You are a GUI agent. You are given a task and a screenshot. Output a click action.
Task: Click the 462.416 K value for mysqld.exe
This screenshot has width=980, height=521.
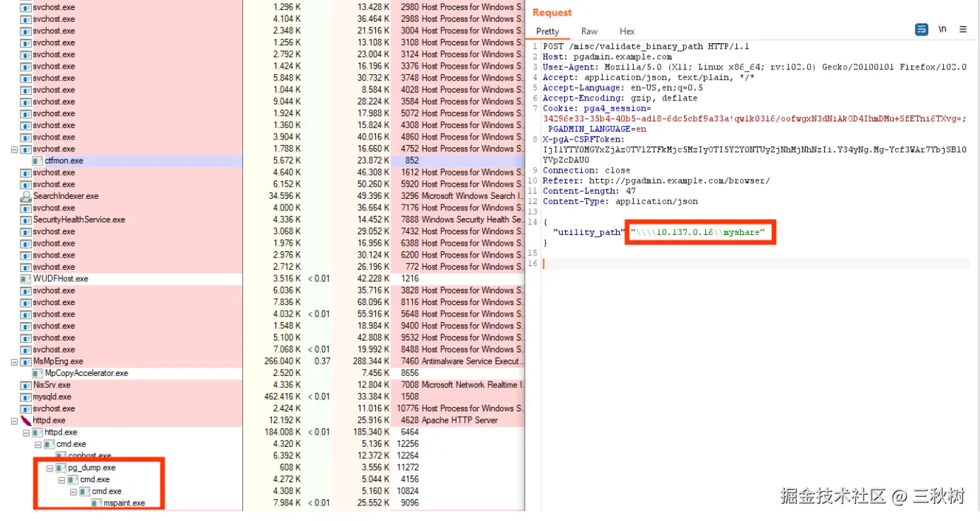tap(281, 397)
